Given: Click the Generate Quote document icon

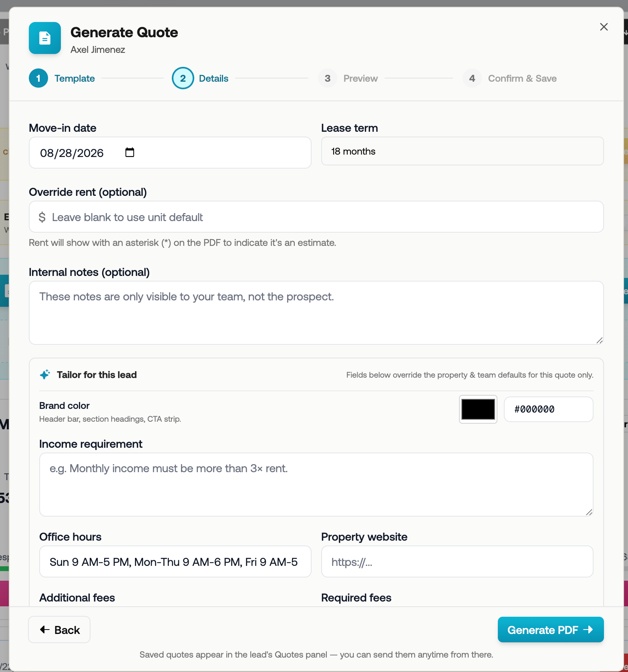Looking at the screenshot, I should point(45,38).
